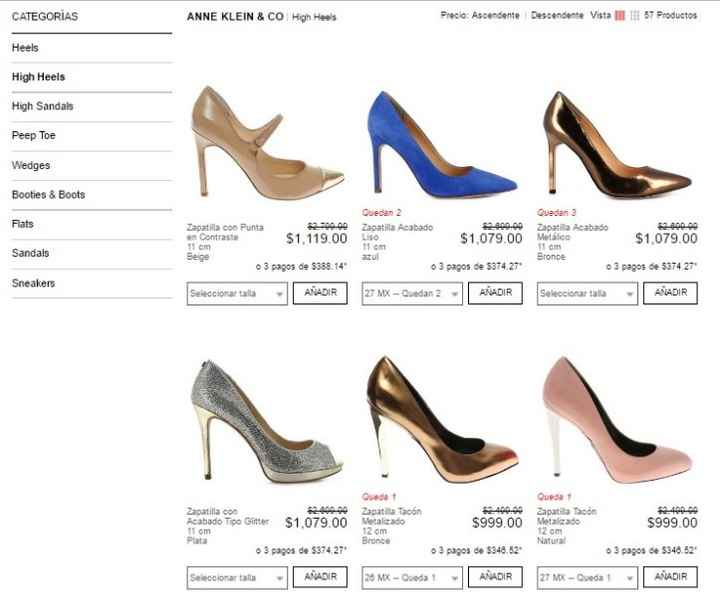The image size is (720, 601).
Task: Add the beige Zapatilla con Punta to cart
Action: (320, 293)
